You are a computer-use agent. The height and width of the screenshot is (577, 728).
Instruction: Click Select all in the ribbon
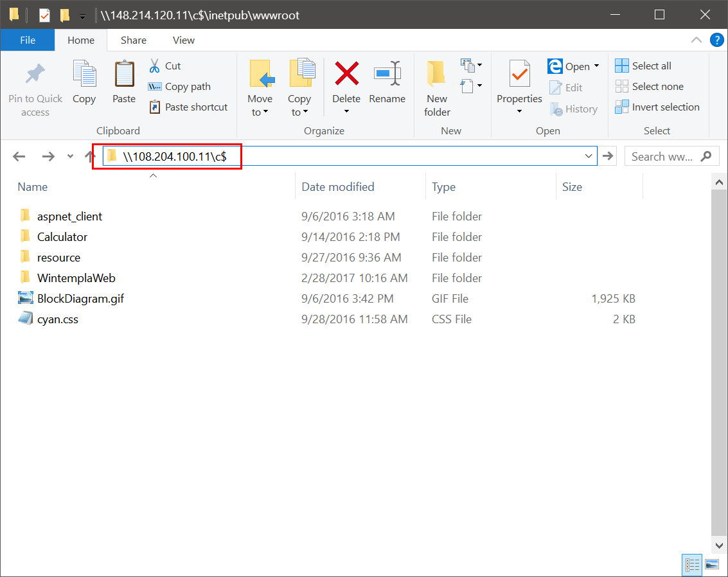643,66
